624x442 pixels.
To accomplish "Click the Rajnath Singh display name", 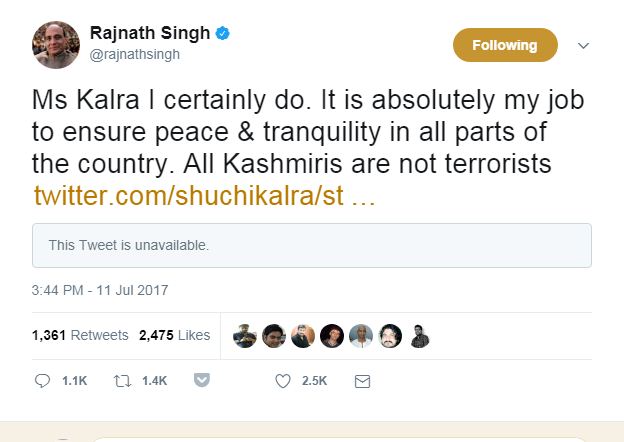I will 150,34.
